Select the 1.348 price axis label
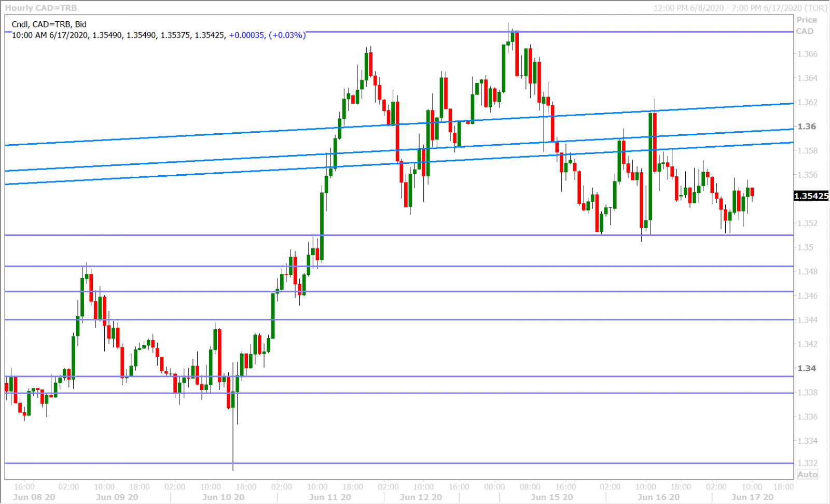 coord(807,272)
